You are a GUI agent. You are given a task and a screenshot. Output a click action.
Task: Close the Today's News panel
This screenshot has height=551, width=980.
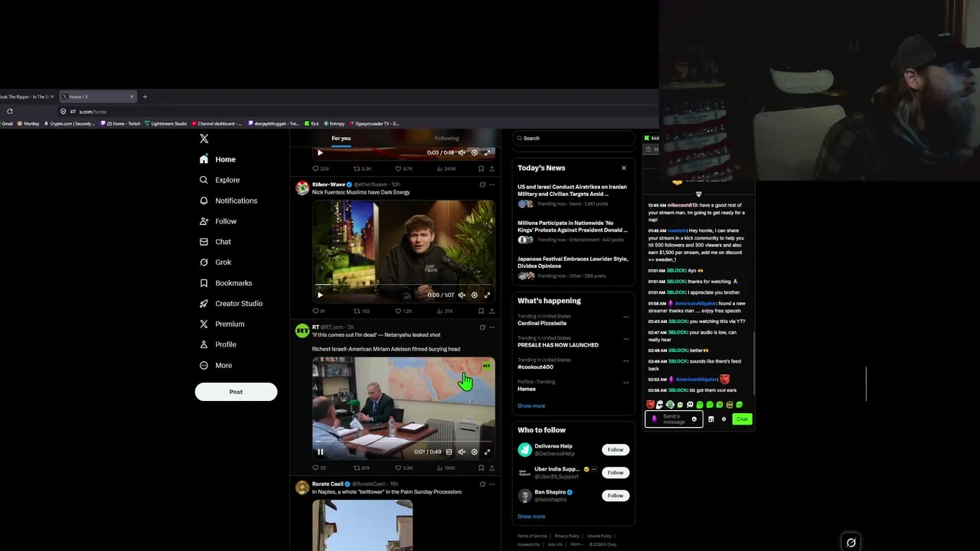point(623,168)
